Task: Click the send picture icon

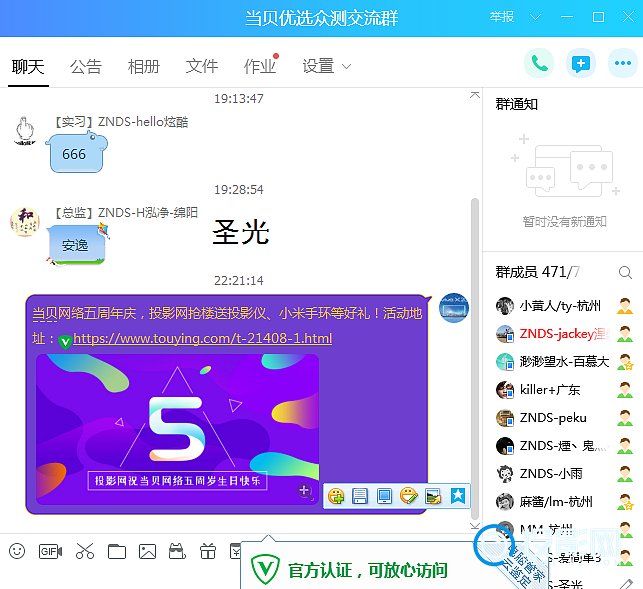Action: pyautogui.click(x=147, y=551)
